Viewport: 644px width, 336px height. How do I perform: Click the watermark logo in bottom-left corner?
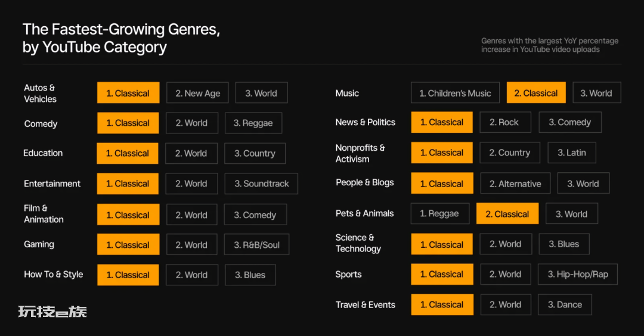click(x=52, y=312)
